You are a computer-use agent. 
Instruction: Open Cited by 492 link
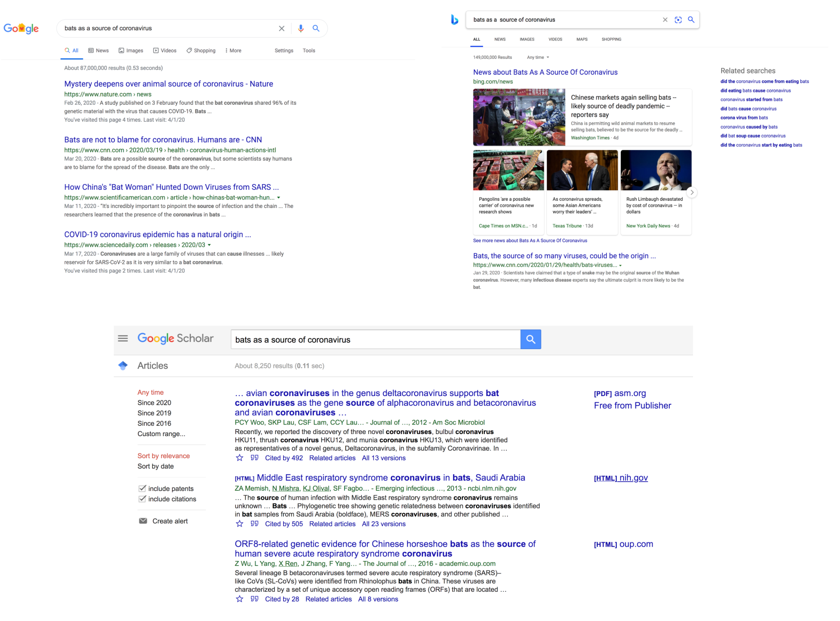point(284,458)
